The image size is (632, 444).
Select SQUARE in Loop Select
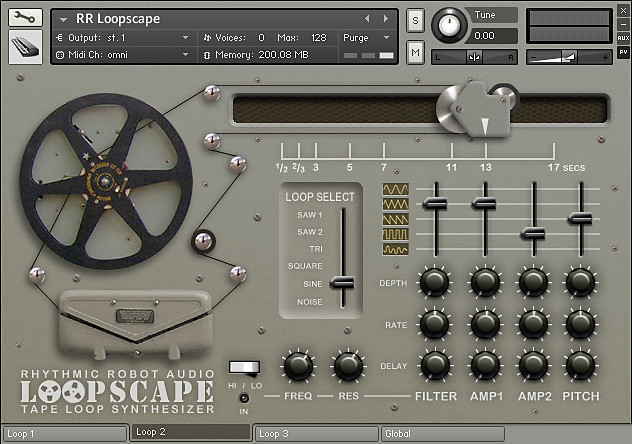point(305,266)
